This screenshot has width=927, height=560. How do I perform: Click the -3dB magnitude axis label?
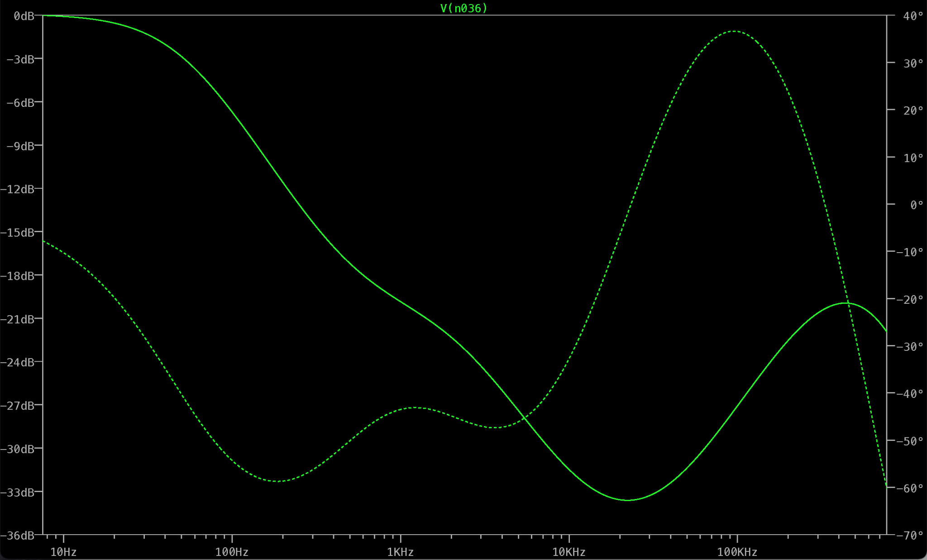(20, 59)
